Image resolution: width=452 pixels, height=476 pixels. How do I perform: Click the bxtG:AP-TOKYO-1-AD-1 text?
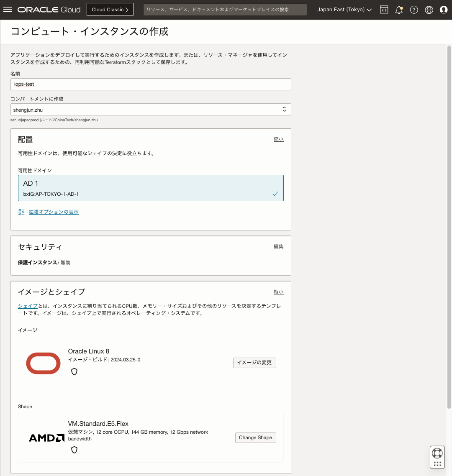[51, 194]
